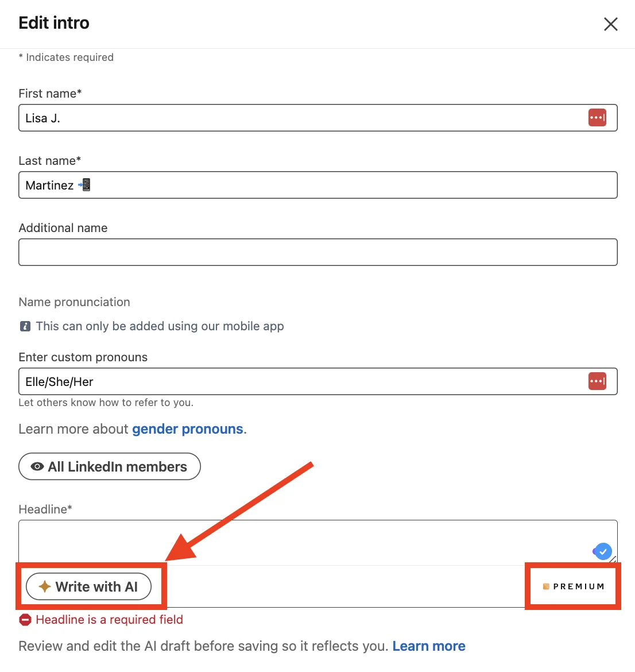Click the info icon beside Name pronunciation note
The image size is (635, 672).
click(x=25, y=326)
